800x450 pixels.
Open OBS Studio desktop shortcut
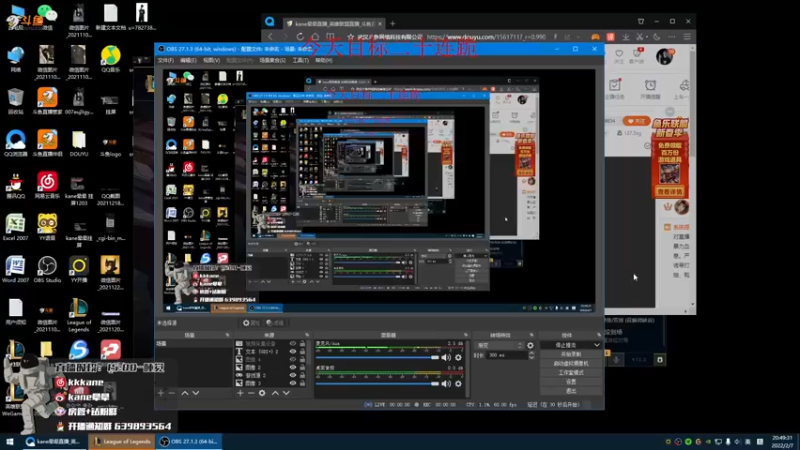tap(47, 269)
